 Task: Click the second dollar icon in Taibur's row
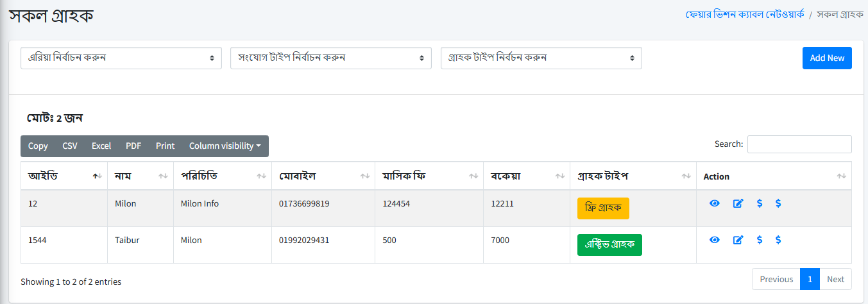(778, 240)
